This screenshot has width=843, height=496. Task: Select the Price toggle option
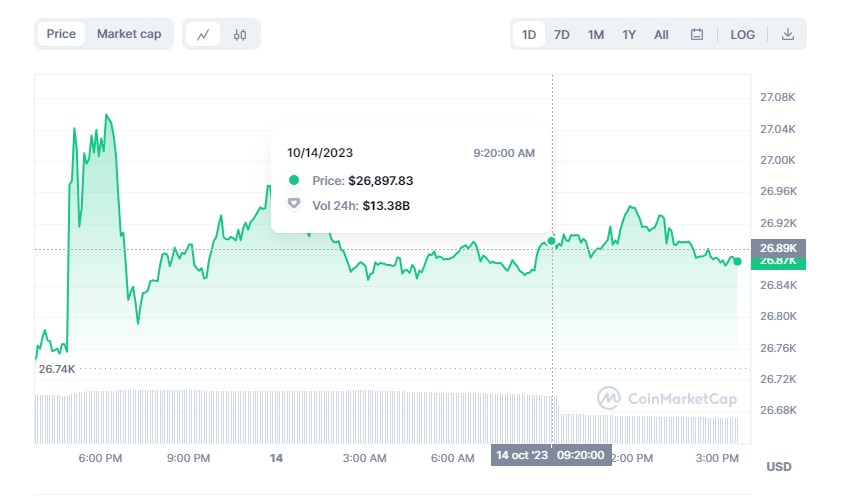tap(61, 34)
